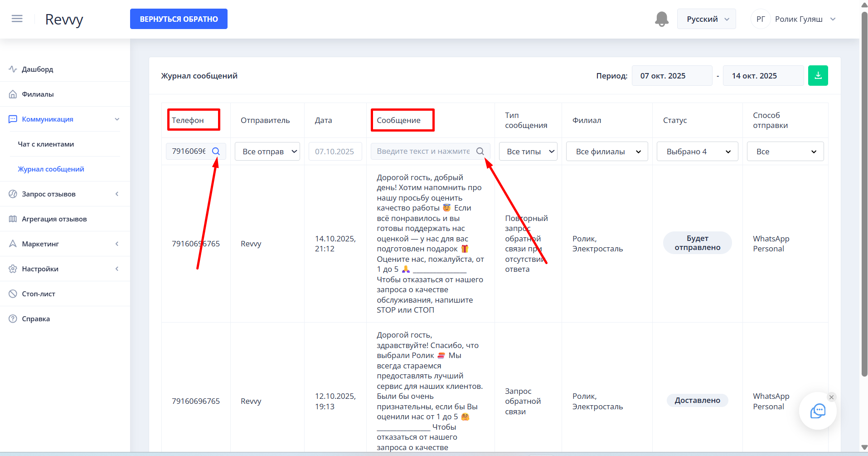This screenshot has height=456, width=868.
Task: Open the notifications bell
Action: (662, 19)
